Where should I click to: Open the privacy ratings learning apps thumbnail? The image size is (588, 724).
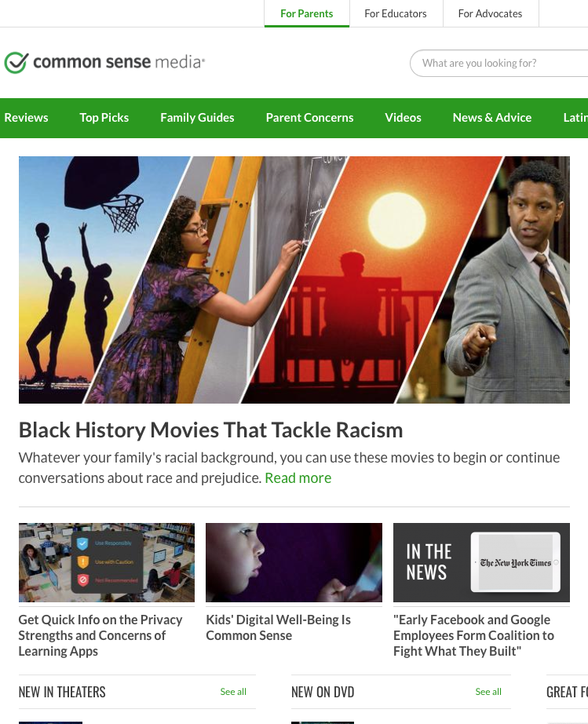pyautogui.click(x=107, y=562)
